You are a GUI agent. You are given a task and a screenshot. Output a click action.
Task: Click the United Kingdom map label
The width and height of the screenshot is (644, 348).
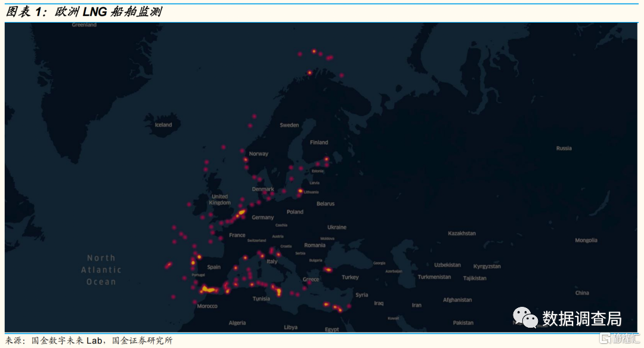(x=219, y=199)
